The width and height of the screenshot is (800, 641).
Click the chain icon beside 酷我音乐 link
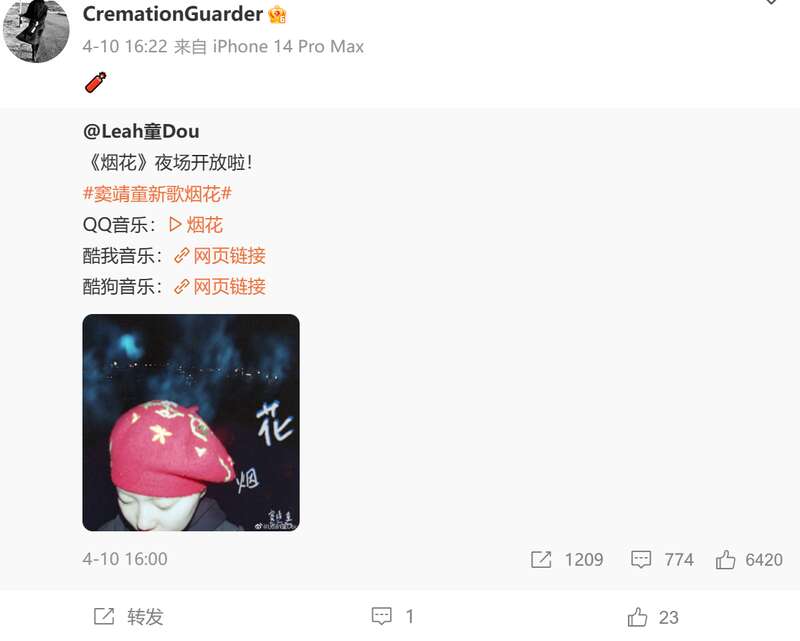tap(182, 256)
